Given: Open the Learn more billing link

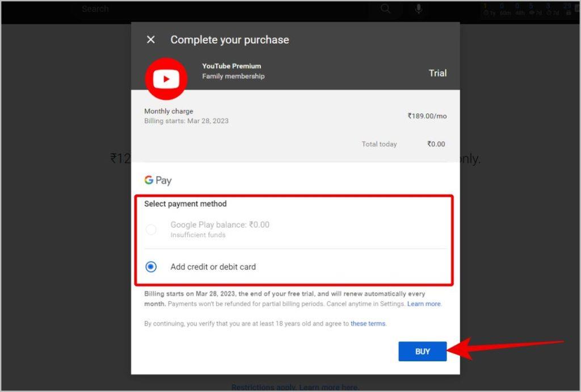Looking at the screenshot, I should coord(424,304).
